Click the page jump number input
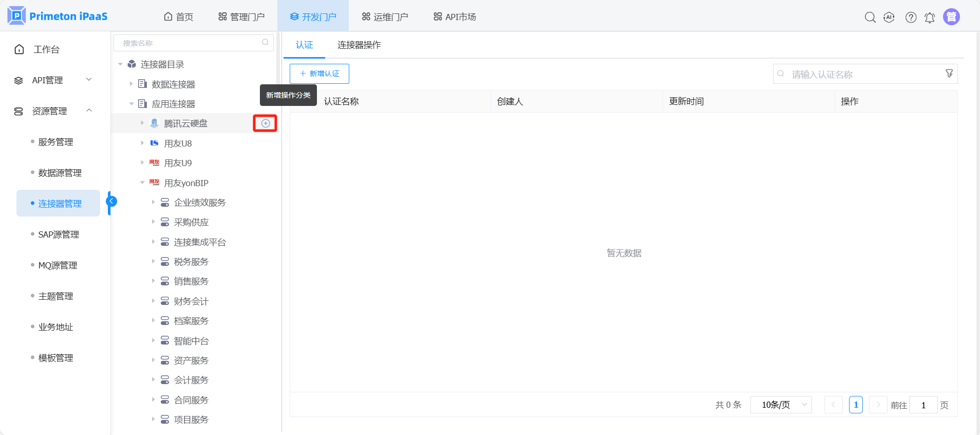This screenshot has height=435, width=980. tap(923, 405)
